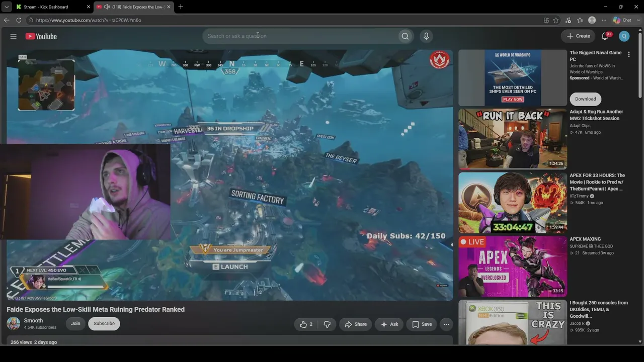Screen dimensions: 644x362
Task: Open the media control music icon
Action: (x=568, y=20)
